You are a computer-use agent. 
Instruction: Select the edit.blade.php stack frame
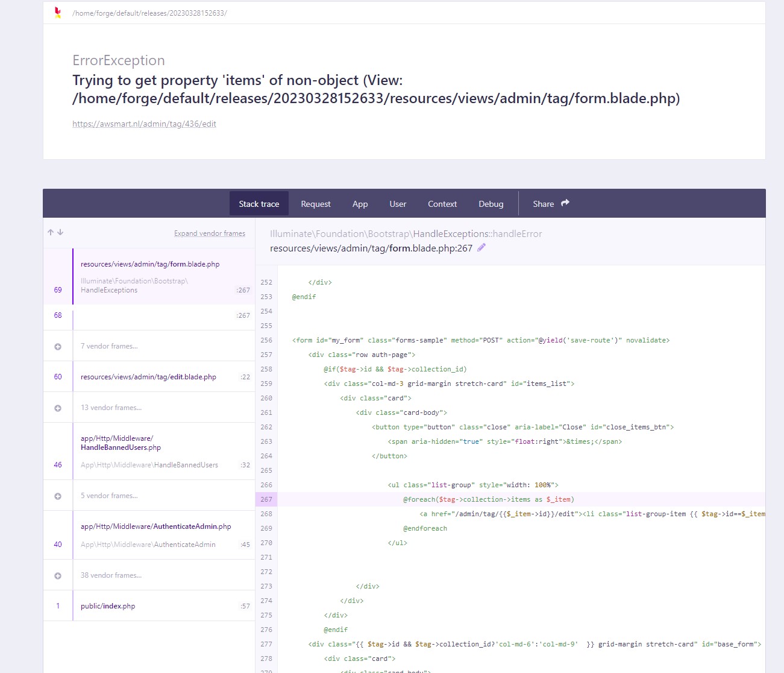(x=148, y=377)
